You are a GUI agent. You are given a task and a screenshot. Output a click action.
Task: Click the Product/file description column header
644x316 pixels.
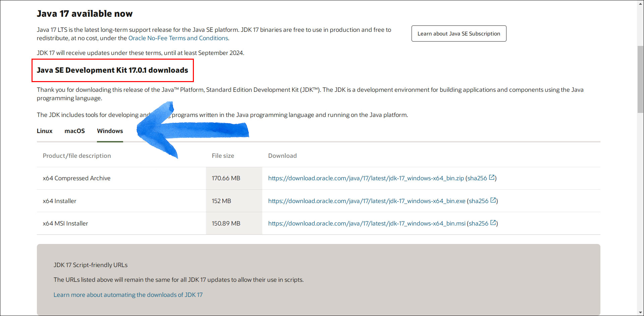(77, 156)
